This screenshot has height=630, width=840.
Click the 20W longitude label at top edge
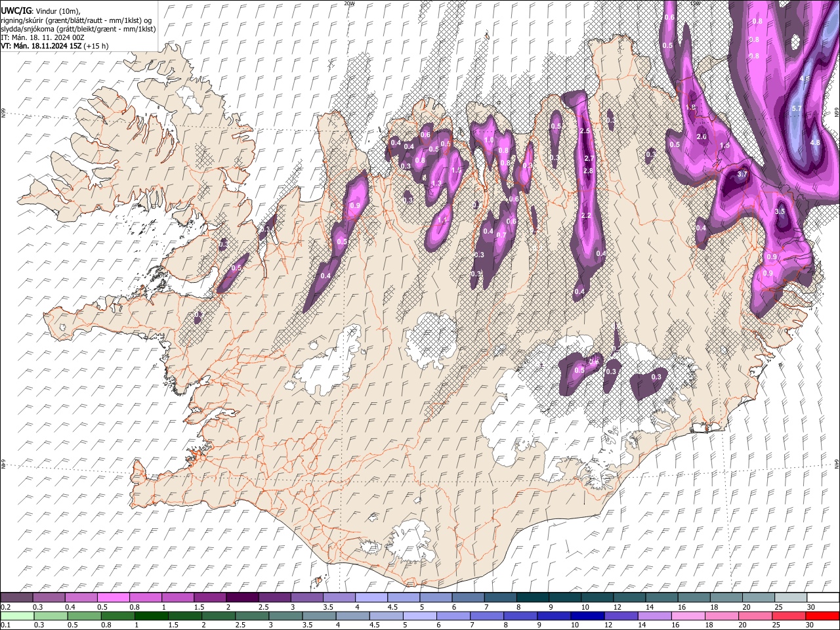click(348, 3)
